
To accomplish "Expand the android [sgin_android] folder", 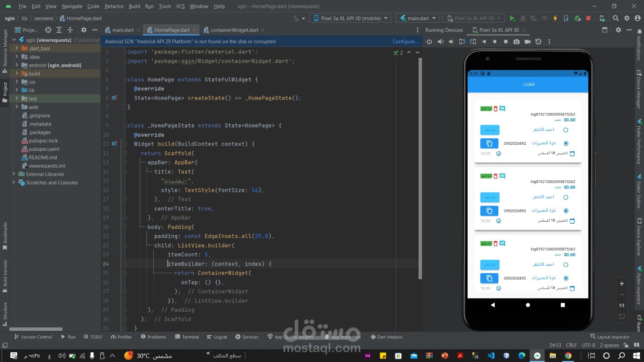I will pyautogui.click(x=17, y=65).
